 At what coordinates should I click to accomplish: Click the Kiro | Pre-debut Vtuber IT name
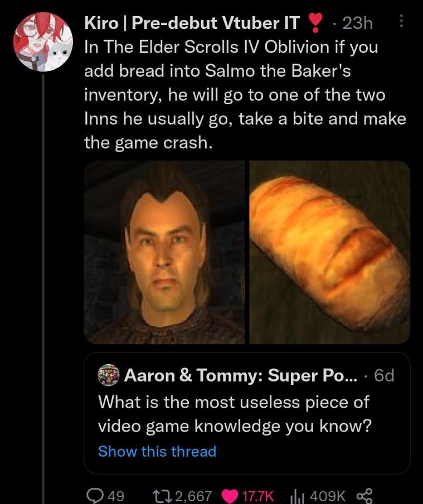coord(192,22)
